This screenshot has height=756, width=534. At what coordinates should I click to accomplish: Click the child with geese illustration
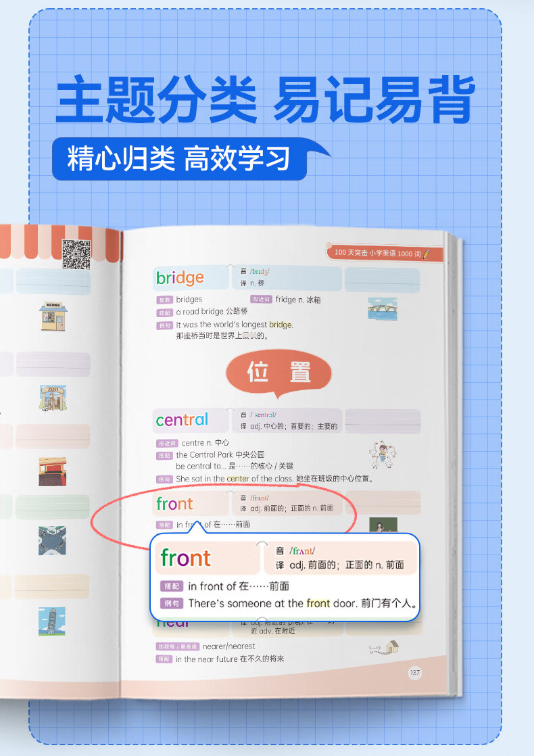click(x=383, y=454)
